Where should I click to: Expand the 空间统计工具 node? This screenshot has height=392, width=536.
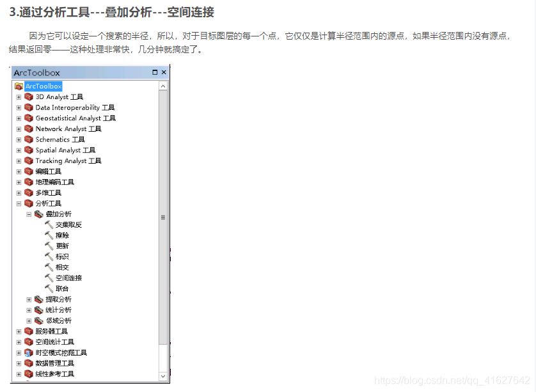pyautogui.click(x=19, y=342)
